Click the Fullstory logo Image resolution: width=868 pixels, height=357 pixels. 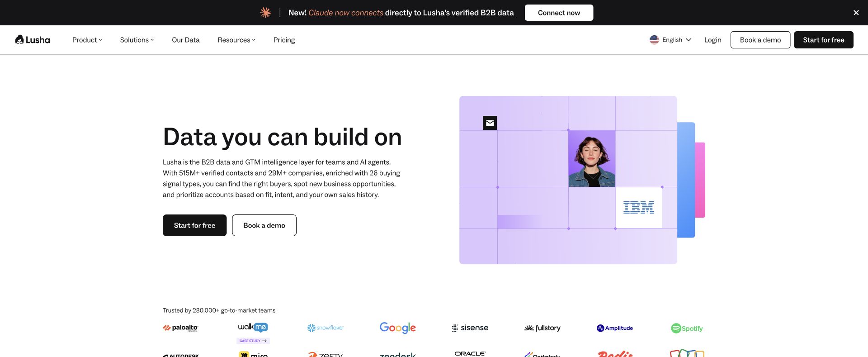(x=542, y=328)
